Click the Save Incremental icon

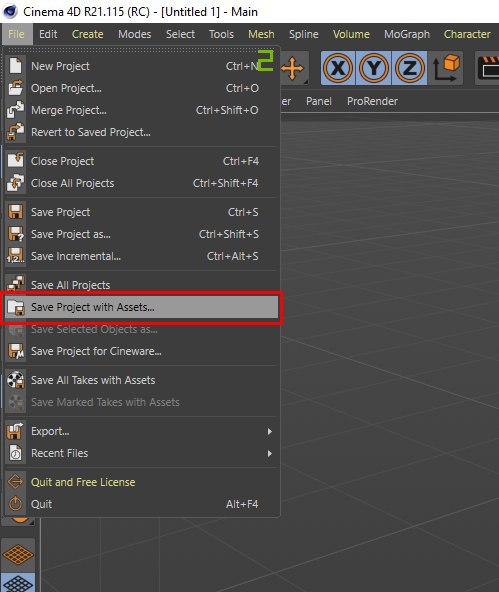tap(15, 256)
